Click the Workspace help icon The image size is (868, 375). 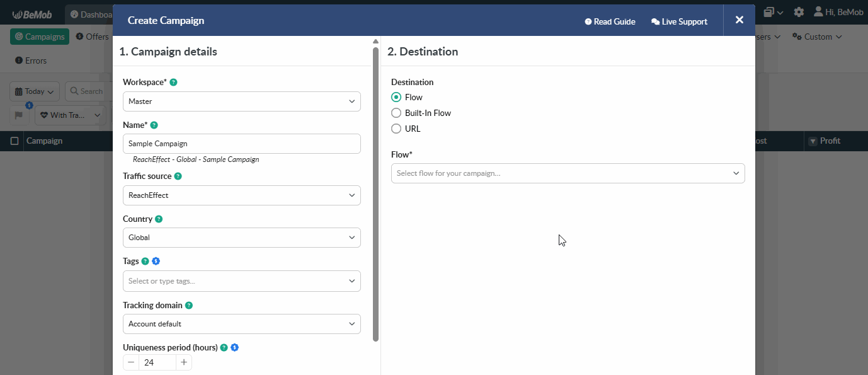(174, 83)
